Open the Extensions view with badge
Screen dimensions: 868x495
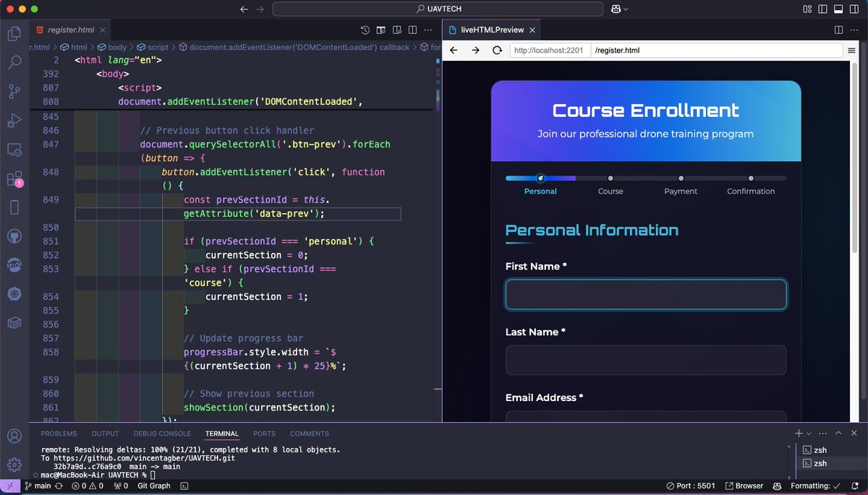tap(14, 178)
